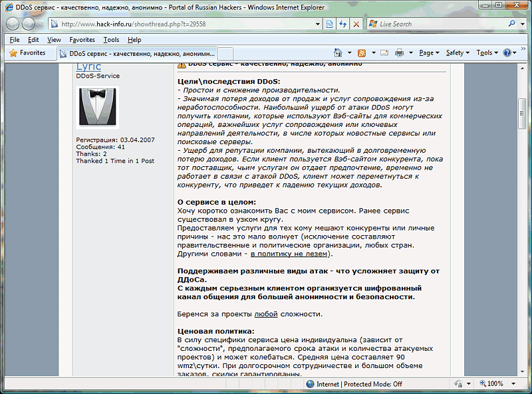The width and height of the screenshot is (532, 394).
Task: Expand the zoom level dropdown arrow
Action: point(513,384)
